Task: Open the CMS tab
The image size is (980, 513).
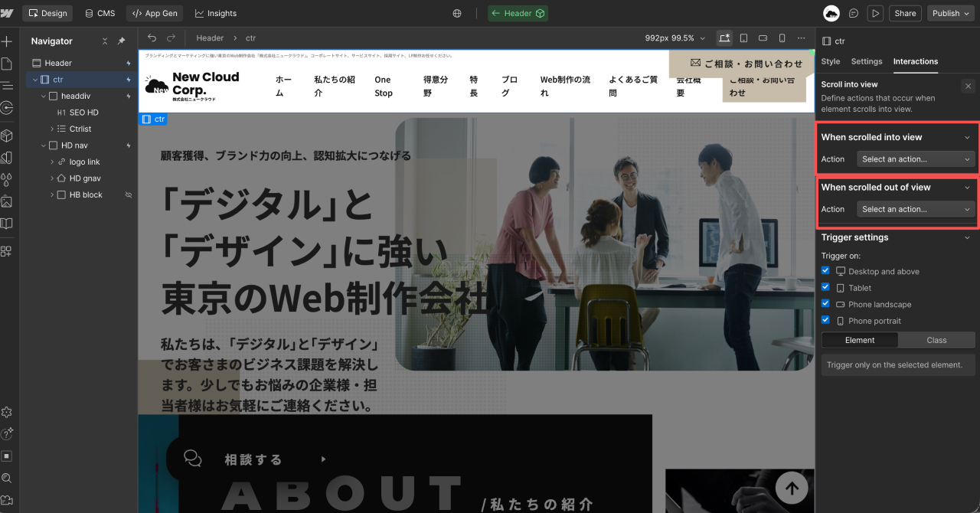Action: click(x=100, y=13)
